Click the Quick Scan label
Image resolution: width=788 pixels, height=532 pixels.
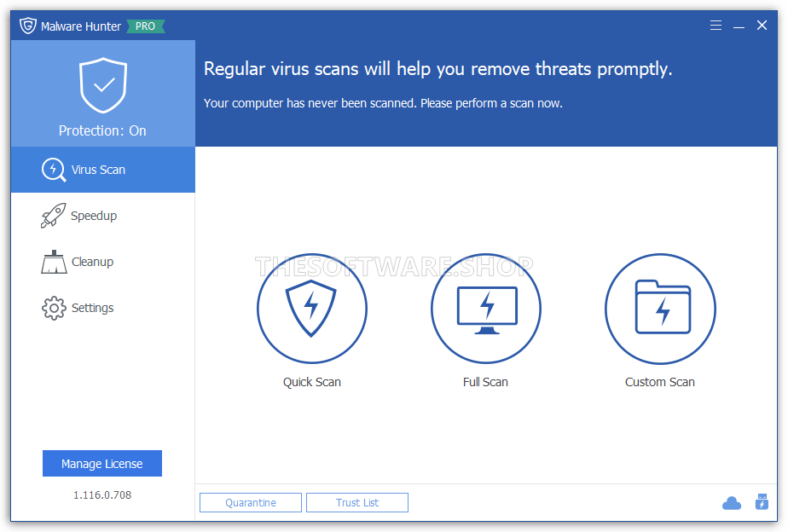312,382
